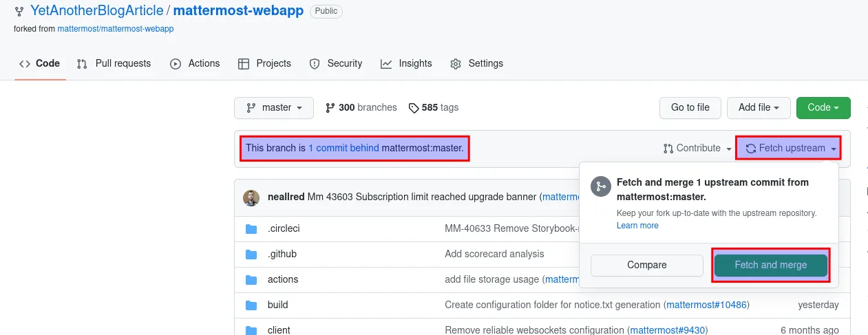Image resolution: width=868 pixels, height=335 pixels.
Task: Open the Projects tab
Action: [x=264, y=63]
